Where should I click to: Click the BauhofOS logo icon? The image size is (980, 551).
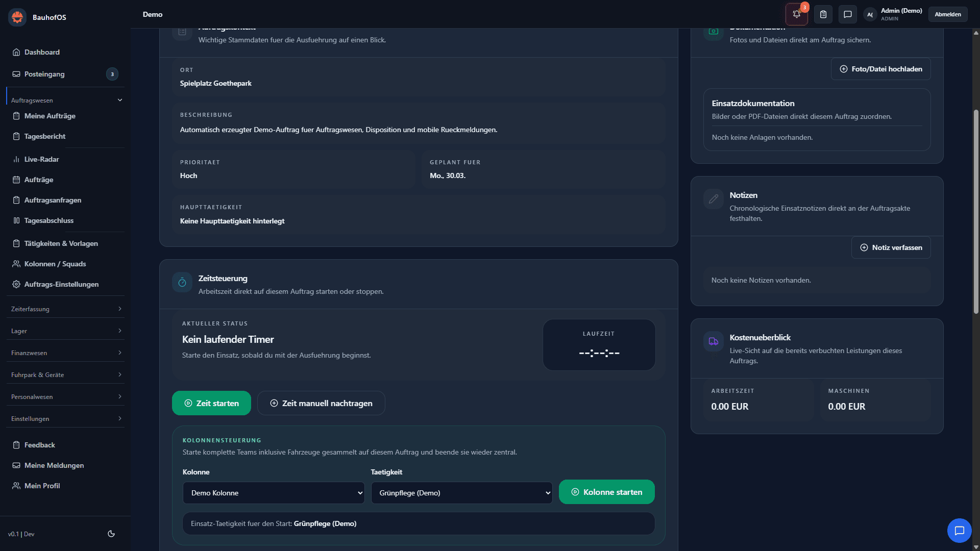click(x=17, y=17)
